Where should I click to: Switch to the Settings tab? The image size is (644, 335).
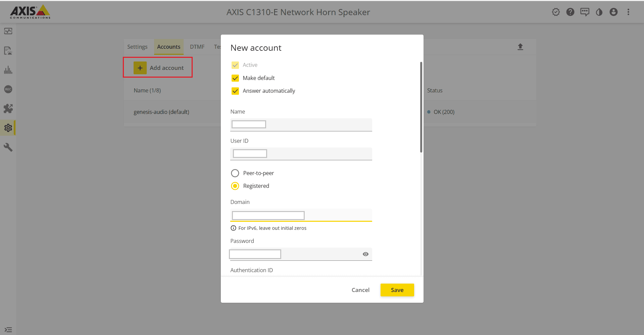pos(137,47)
